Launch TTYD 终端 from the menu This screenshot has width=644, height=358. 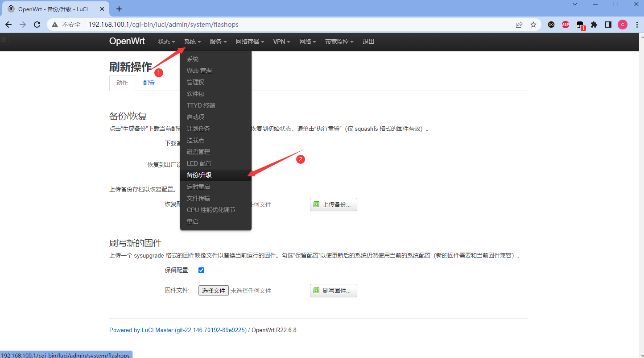(x=216, y=105)
